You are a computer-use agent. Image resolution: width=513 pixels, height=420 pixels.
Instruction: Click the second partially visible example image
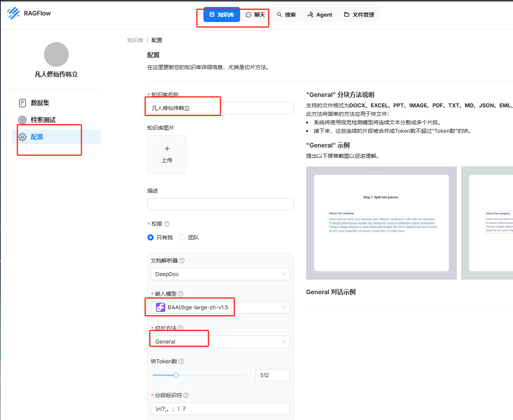(x=487, y=223)
